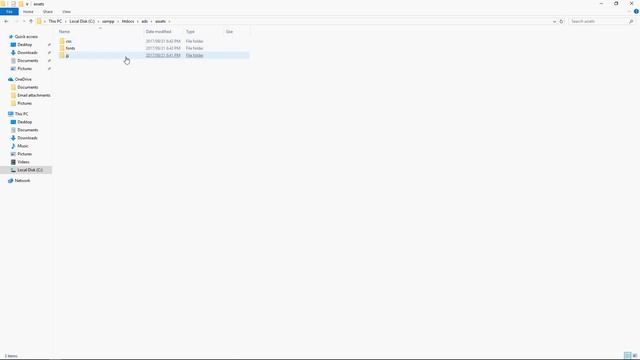640x360 pixels.
Task: Go back with the Back arrow
Action: click(x=6, y=21)
